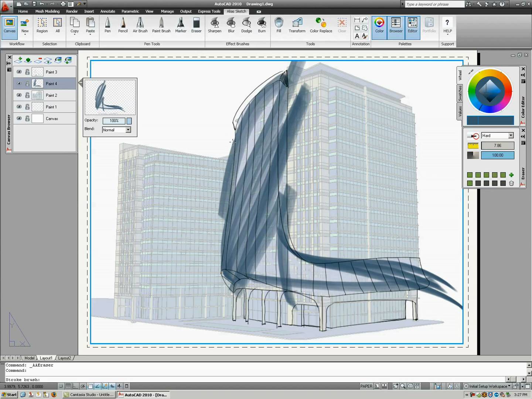Click the current blue color swatch bar
The height and width of the screenshot is (399, 532).
pyautogui.click(x=490, y=120)
